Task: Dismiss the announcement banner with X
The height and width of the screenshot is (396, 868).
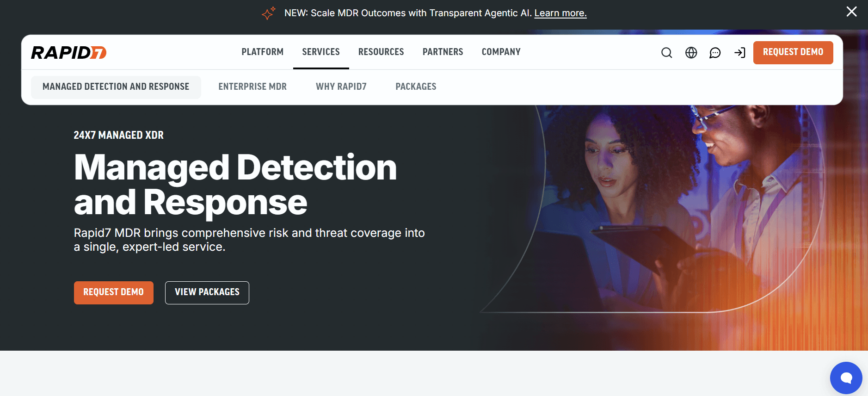Action: point(851,12)
